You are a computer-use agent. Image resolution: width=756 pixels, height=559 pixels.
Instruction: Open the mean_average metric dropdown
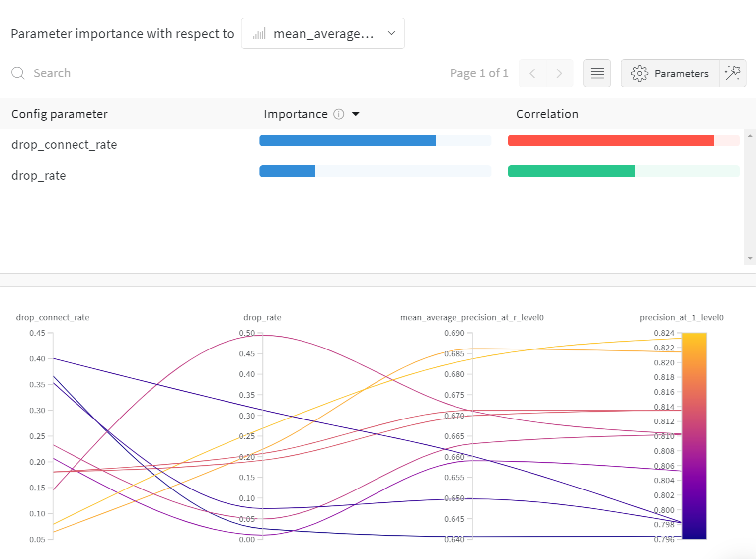323,33
